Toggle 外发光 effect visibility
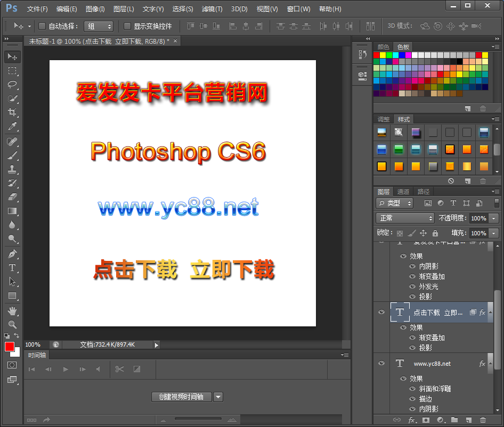The width and height of the screenshot is (504, 427). (x=412, y=286)
